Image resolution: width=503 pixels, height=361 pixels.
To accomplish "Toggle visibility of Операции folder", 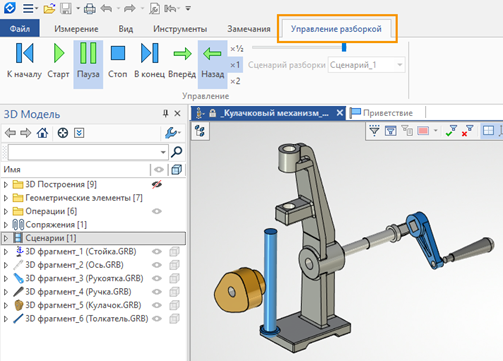I will 157,211.
